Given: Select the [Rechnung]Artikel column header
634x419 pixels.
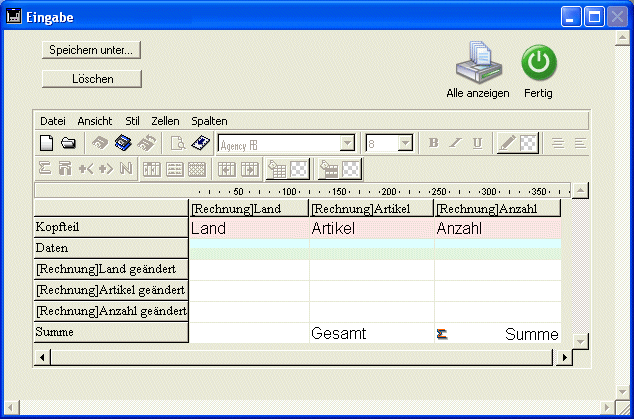Looking at the screenshot, I should pyautogui.click(x=371, y=208).
